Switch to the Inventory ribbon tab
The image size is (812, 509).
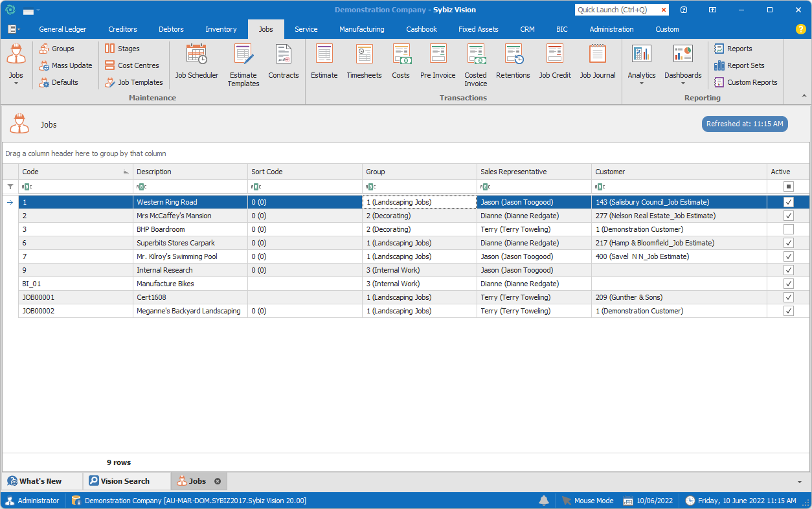pyautogui.click(x=221, y=29)
